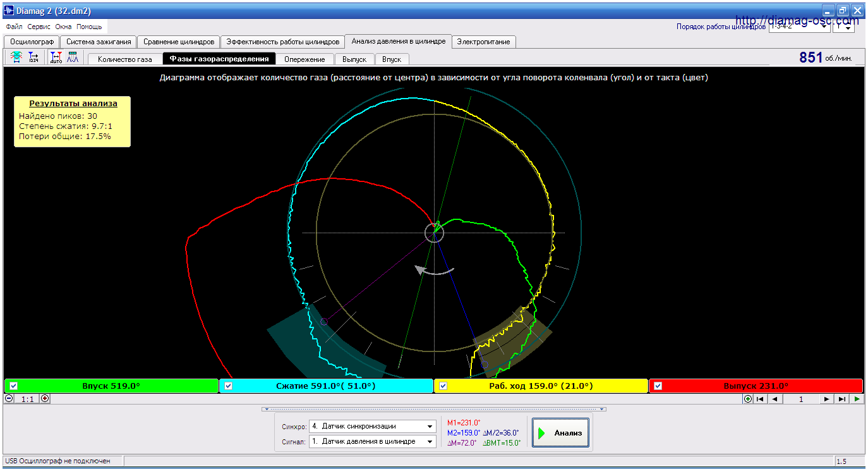This screenshot has width=868, height=469.
Task: Switch to the Электропитание tab
Action: click(485, 42)
